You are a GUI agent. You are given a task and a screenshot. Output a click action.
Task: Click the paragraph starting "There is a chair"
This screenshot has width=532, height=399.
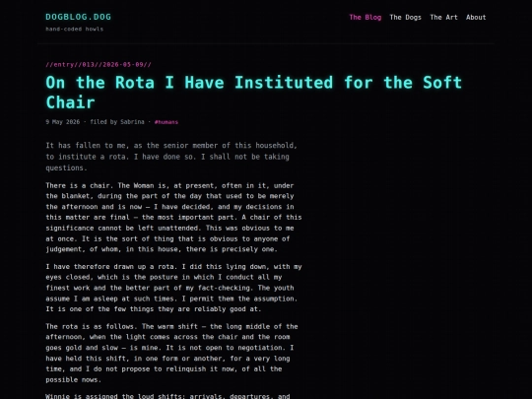point(173,217)
